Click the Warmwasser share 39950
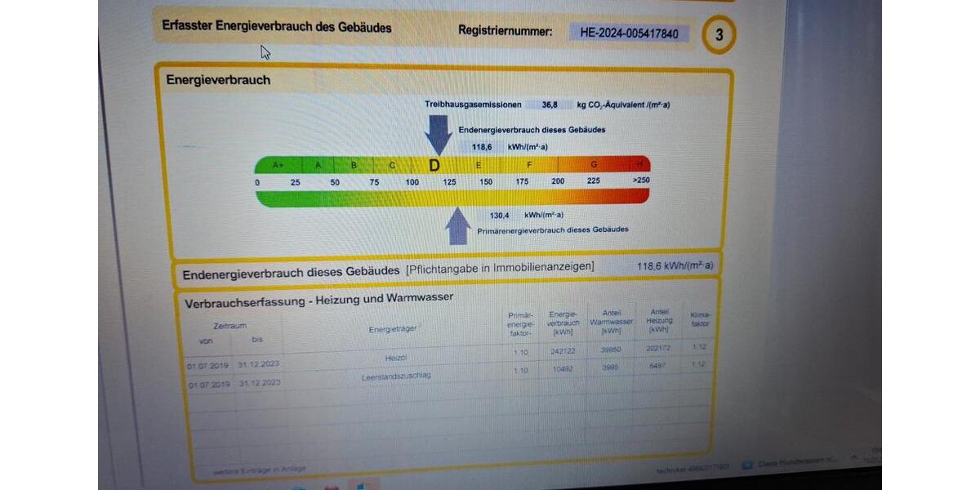The width and height of the screenshot is (980, 490). 612,349
